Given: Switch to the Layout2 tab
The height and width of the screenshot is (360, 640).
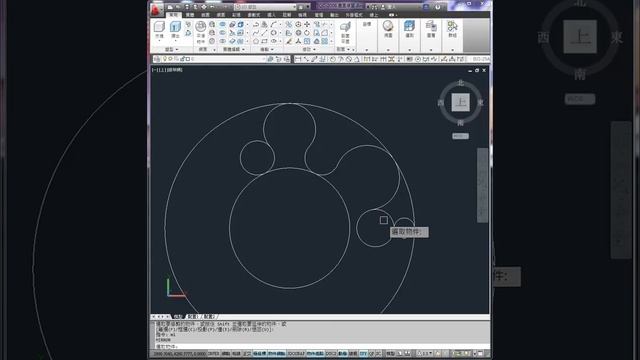Looking at the screenshot, I should click(209, 317).
